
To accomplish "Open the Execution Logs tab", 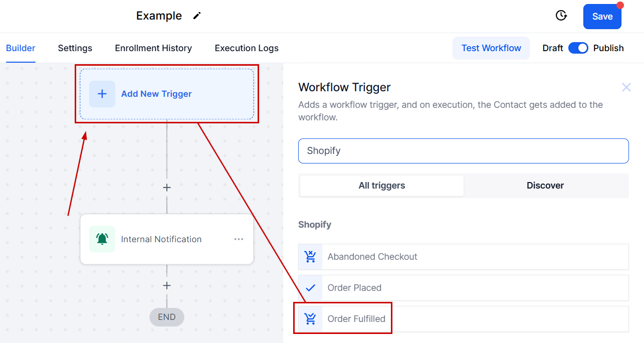I will point(247,48).
